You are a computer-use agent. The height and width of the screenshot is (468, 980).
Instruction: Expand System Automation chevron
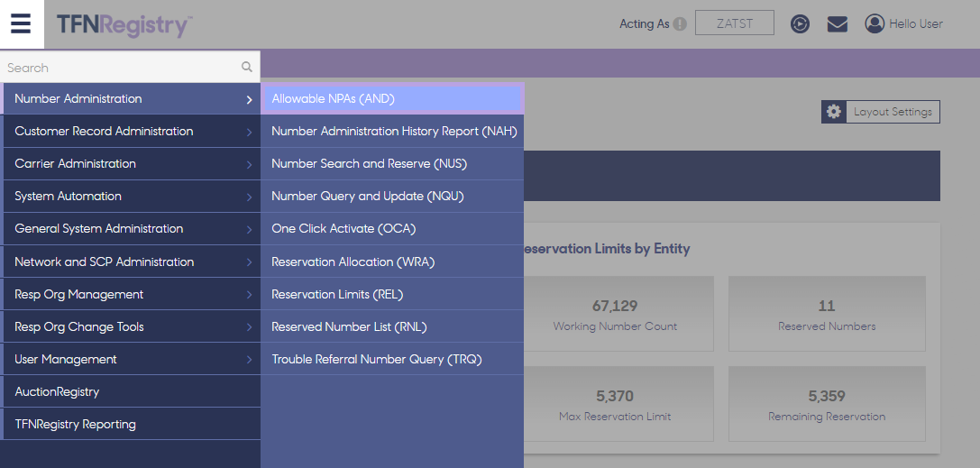tap(250, 197)
